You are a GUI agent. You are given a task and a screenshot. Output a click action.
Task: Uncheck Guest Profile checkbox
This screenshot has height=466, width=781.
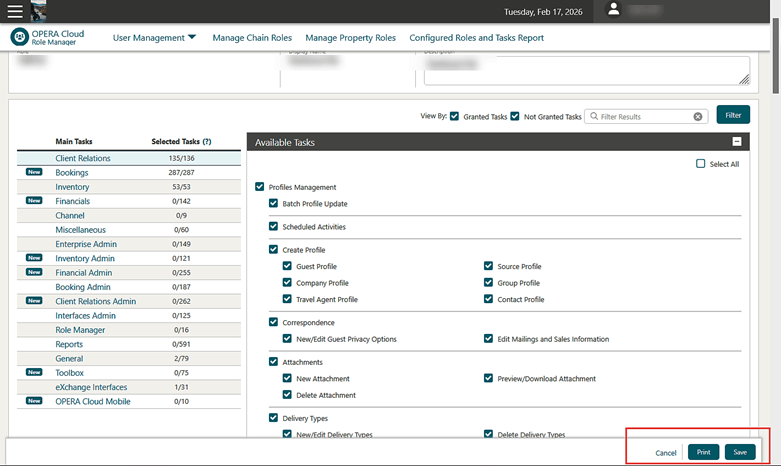coord(287,266)
